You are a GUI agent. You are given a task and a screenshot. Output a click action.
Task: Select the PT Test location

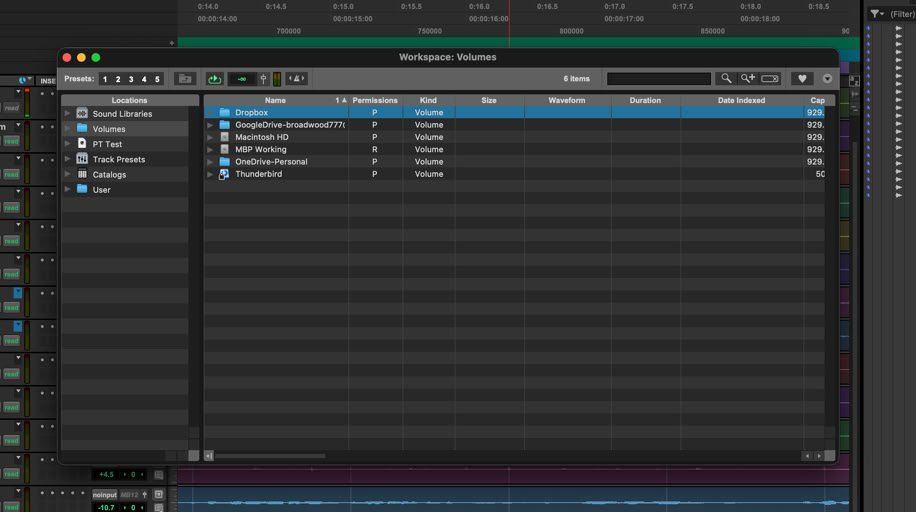pos(107,144)
